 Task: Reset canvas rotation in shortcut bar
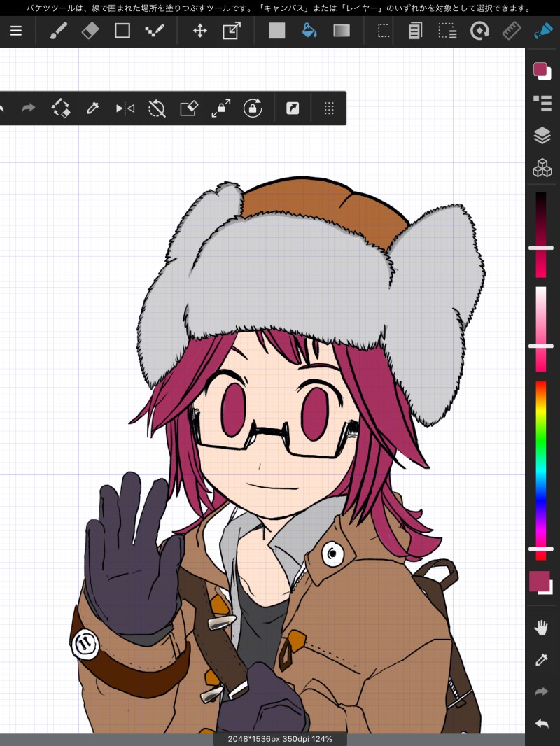pos(157,108)
